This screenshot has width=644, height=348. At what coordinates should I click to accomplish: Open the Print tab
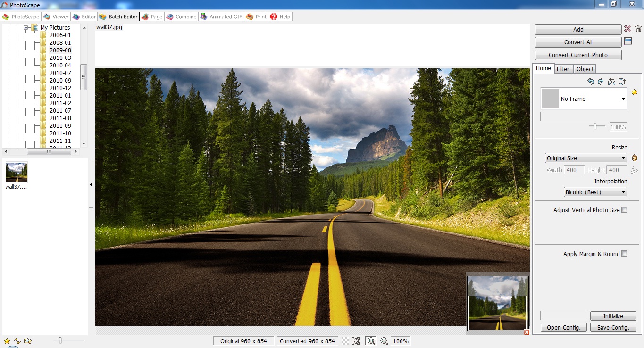coord(256,17)
